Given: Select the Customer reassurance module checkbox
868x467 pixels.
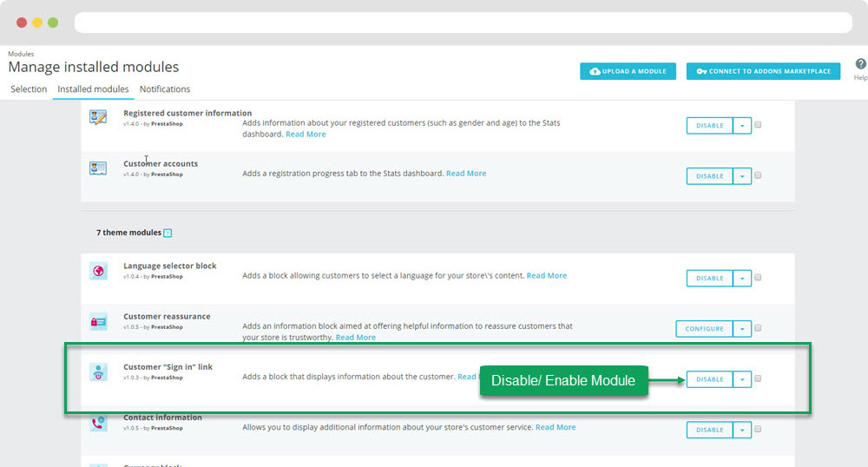Looking at the screenshot, I should pyautogui.click(x=758, y=328).
